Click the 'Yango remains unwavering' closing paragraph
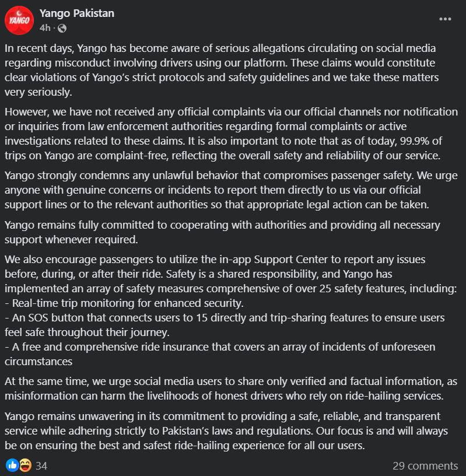Viewport: 466px width, 476px height. coord(226,430)
